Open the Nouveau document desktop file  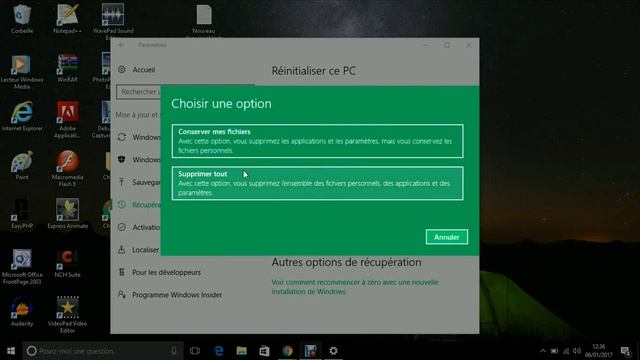coord(204,20)
